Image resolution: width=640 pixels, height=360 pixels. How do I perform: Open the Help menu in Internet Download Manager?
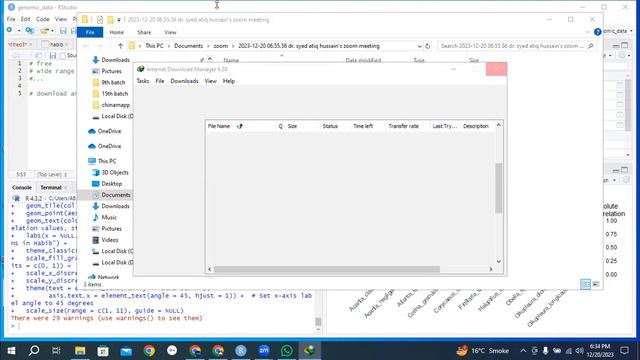coord(229,81)
